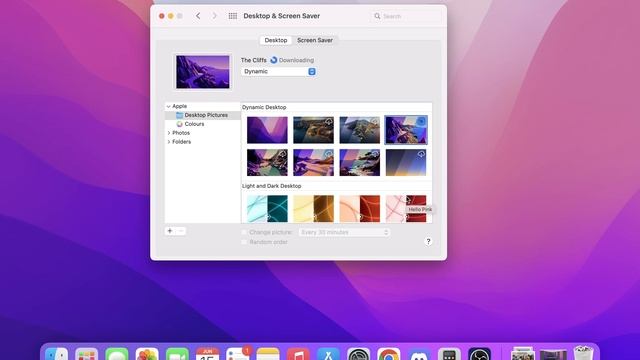Choose the desert dunes wallpaper thumbnail
The height and width of the screenshot is (360, 640).
(x=313, y=162)
